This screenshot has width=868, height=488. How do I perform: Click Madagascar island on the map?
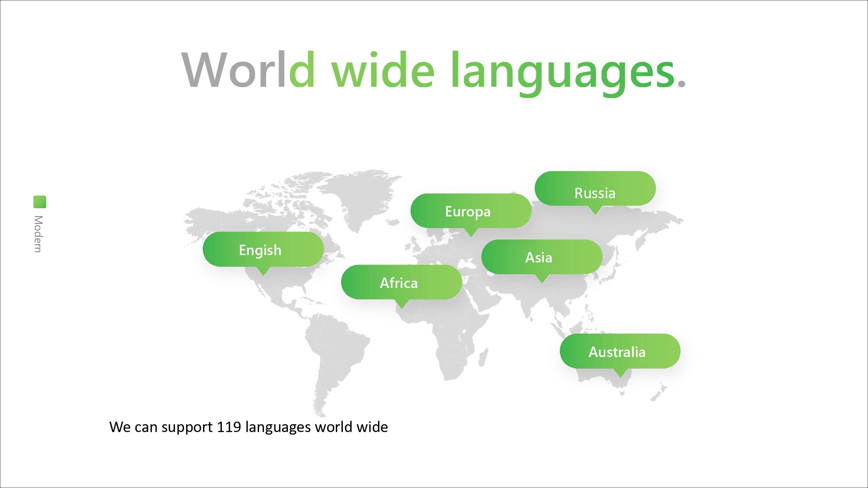click(483, 358)
